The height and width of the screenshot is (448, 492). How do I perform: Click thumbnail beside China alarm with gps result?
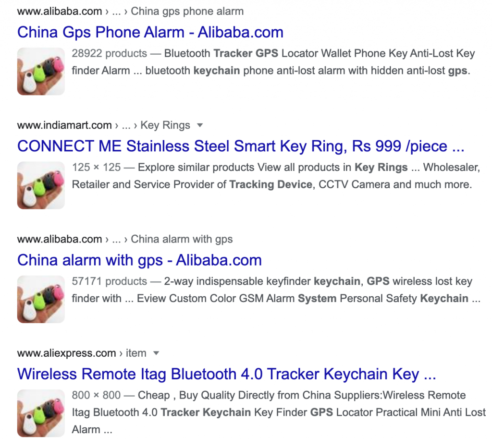click(41, 300)
